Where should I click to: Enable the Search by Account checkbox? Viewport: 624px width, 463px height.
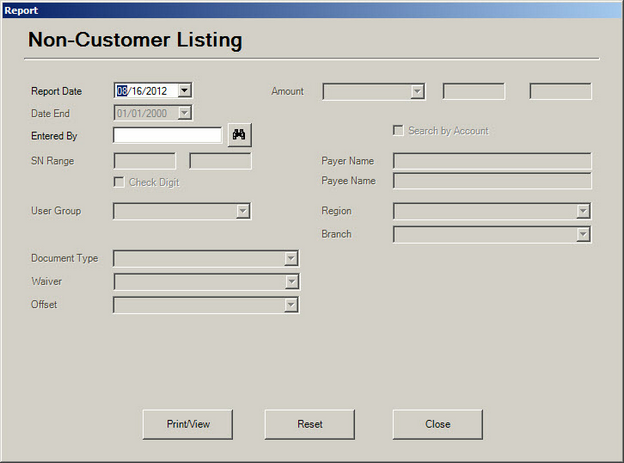[398, 130]
